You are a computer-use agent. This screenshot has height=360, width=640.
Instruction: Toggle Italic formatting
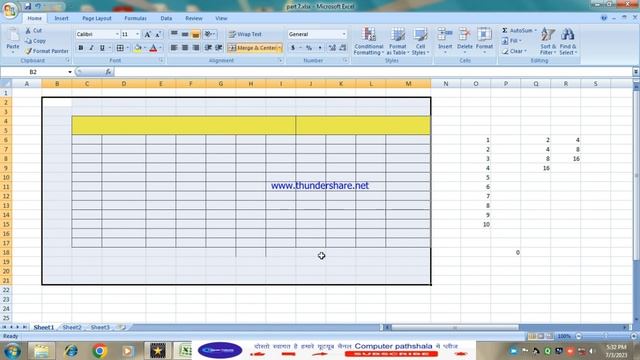[91, 48]
